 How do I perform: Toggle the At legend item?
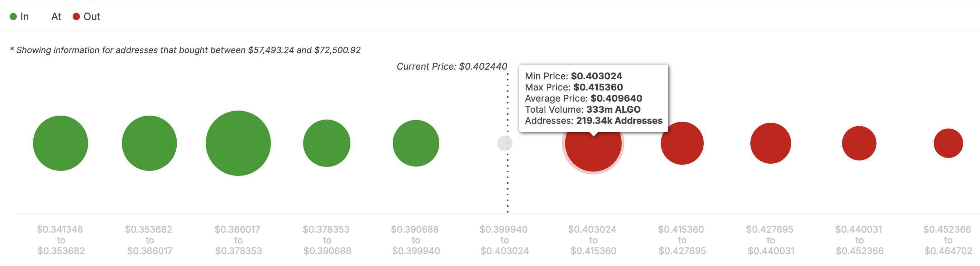pos(56,17)
